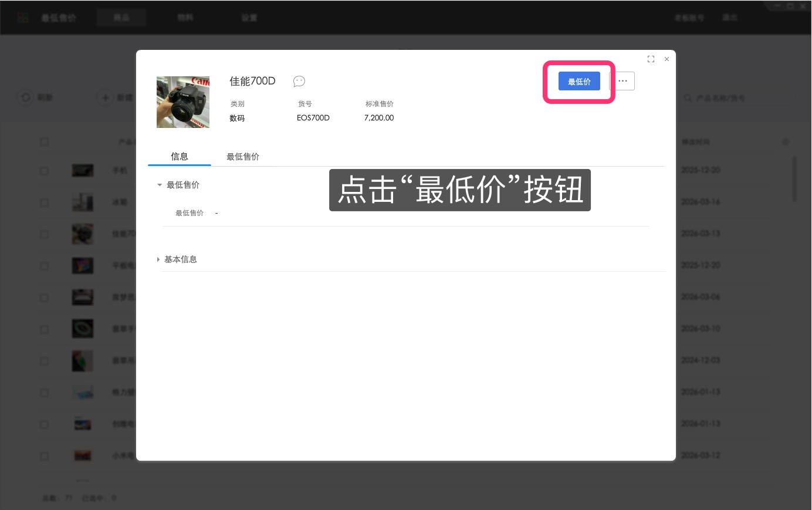Open the comment bubble icon beside 佳能700D

[299, 81]
